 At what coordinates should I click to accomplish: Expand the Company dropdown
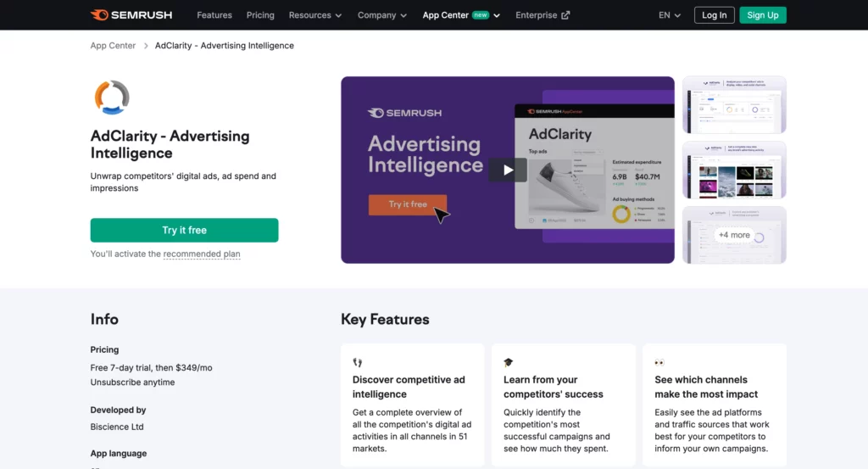[382, 15]
